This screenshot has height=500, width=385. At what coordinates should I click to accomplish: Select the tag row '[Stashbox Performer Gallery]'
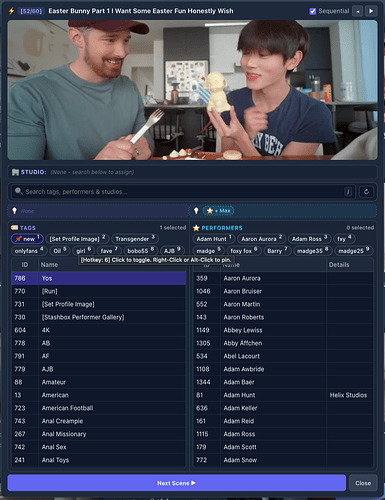point(99,317)
